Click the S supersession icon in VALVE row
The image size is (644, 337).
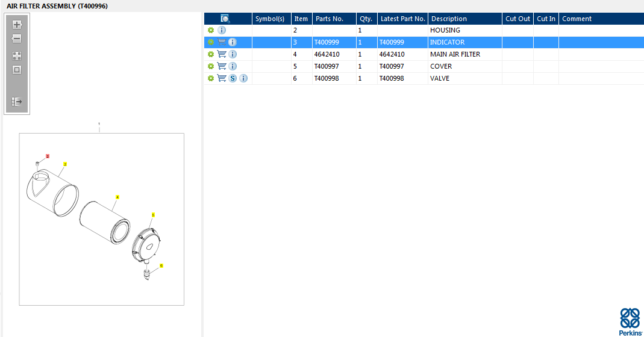pos(233,78)
